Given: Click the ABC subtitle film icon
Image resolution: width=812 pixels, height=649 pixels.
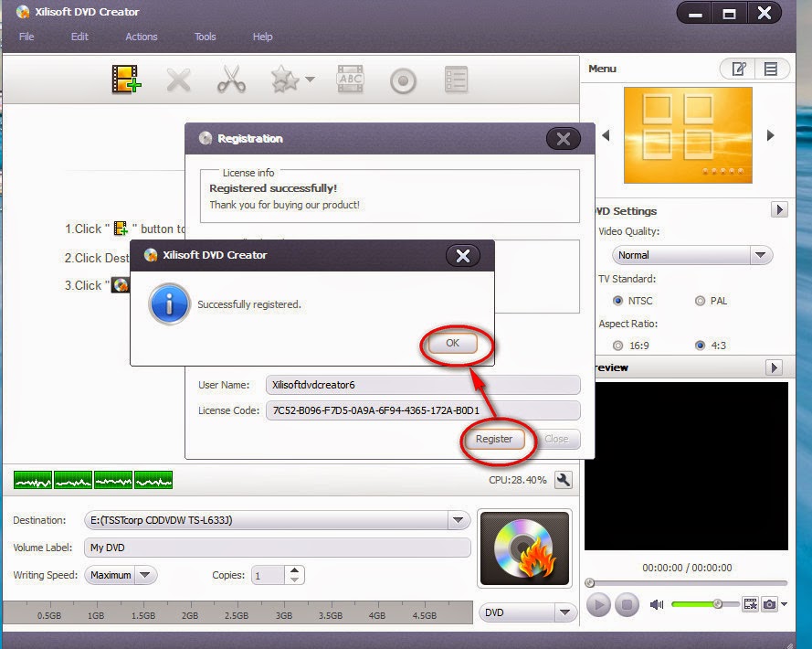Looking at the screenshot, I should 350,80.
